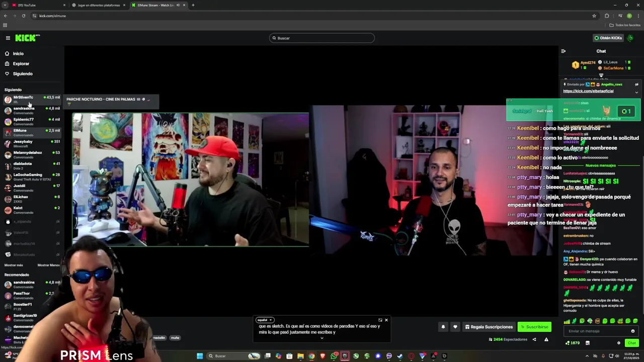
Task: Click Mostrar Menos in sidebar
Action: [x=48, y=265]
